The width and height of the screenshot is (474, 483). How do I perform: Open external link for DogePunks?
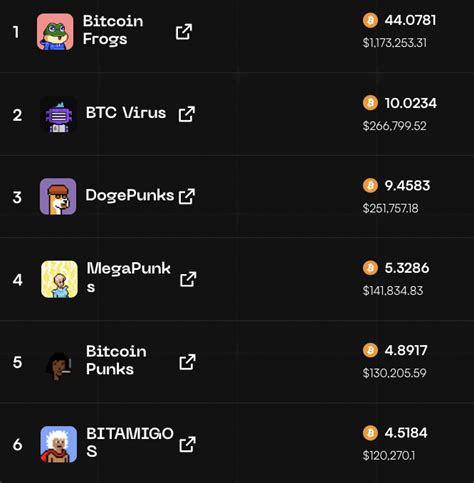(x=187, y=196)
